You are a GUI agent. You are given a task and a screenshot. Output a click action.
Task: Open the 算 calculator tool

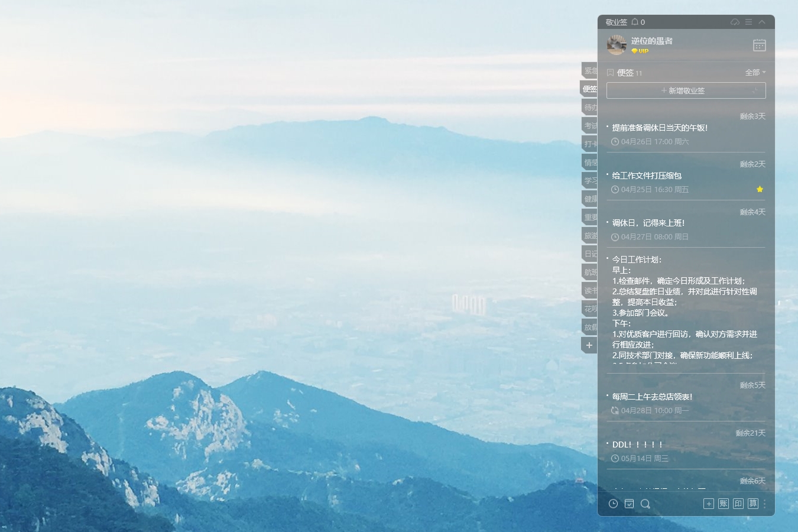[753, 504]
